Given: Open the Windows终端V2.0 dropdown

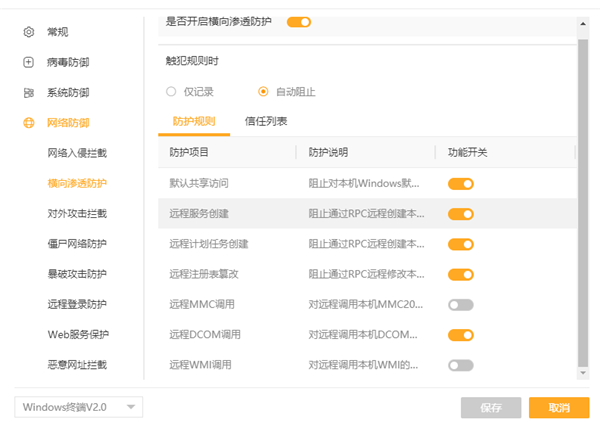Looking at the screenshot, I should tap(79, 407).
